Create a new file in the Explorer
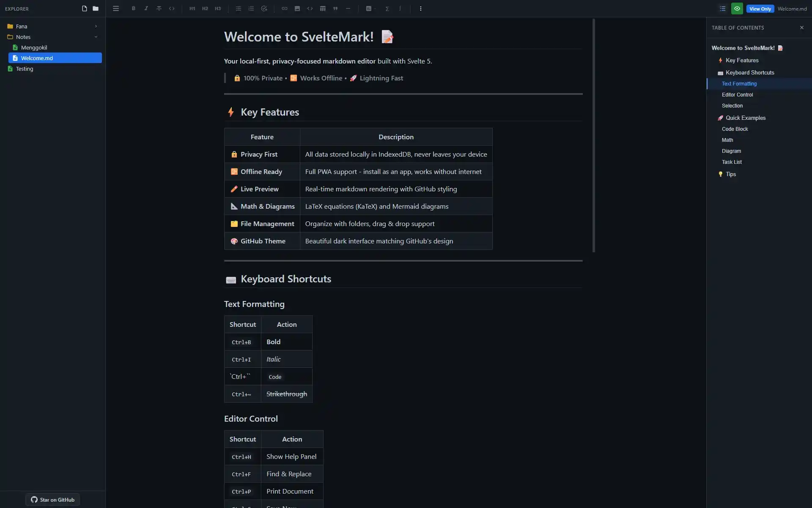812x508 pixels. pos(84,8)
